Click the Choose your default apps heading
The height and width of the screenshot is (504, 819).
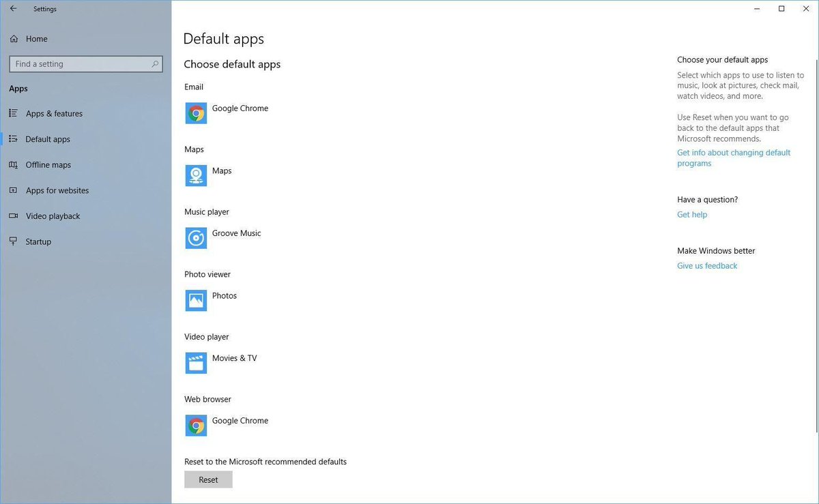pos(723,60)
